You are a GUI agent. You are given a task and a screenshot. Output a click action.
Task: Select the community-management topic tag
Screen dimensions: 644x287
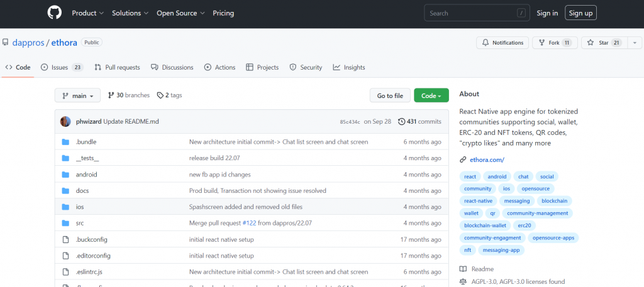(x=537, y=213)
